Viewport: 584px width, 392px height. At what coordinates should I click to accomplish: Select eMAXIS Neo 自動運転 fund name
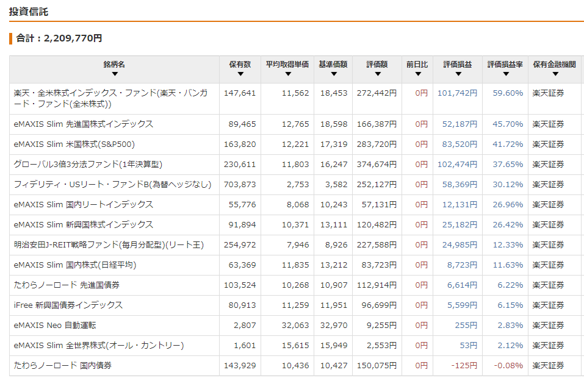[55, 325]
